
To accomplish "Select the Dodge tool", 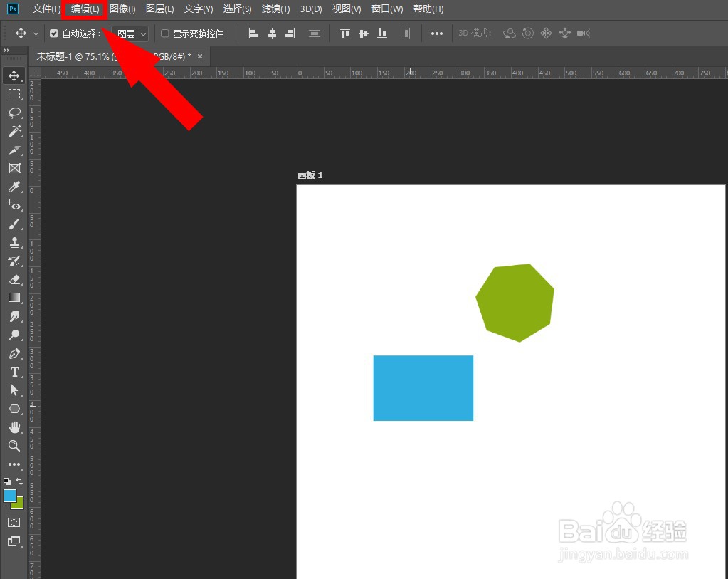I will [x=14, y=335].
